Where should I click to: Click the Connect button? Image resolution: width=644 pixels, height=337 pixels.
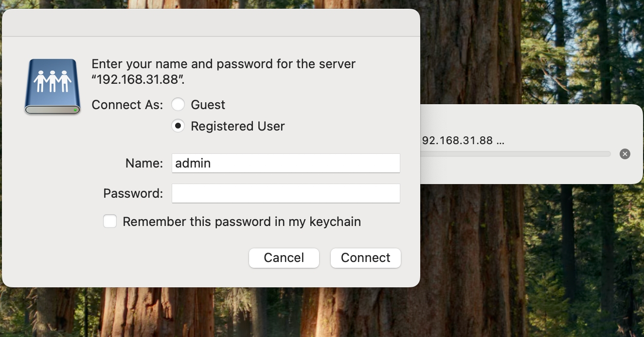pyautogui.click(x=366, y=258)
